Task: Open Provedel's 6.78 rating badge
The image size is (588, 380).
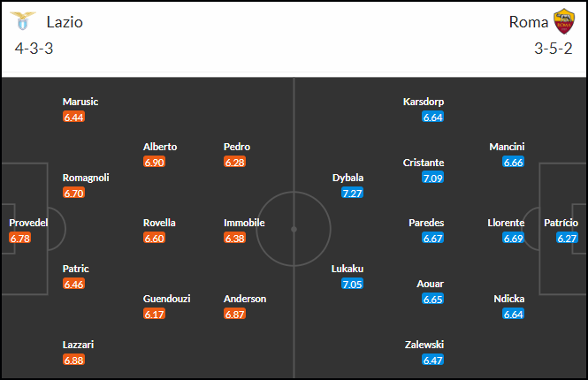Action: [20, 238]
